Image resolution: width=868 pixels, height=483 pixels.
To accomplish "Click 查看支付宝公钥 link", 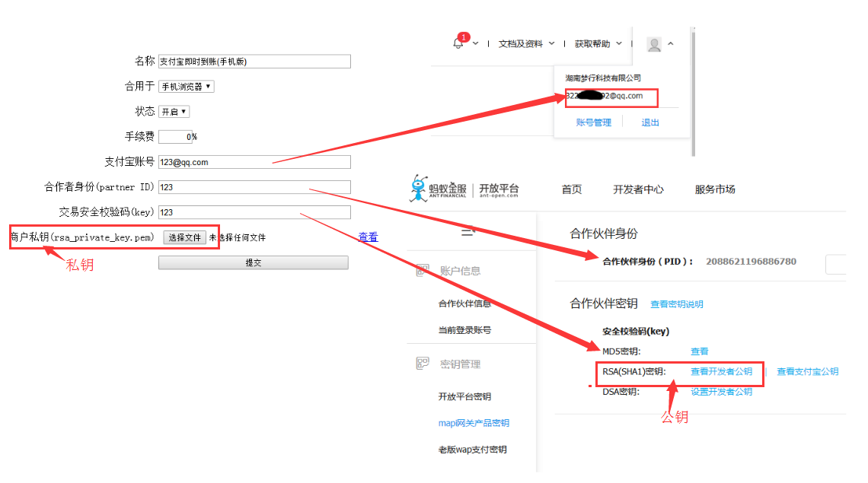I will tap(808, 371).
